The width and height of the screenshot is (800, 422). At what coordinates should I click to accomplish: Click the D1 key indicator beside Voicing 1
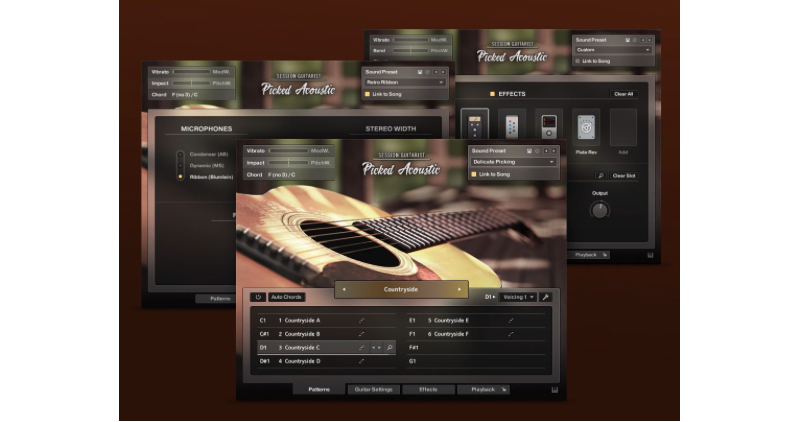490,297
